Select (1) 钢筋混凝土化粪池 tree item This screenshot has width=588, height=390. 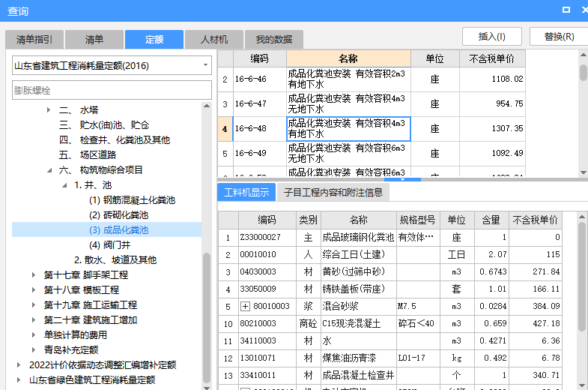[x=132, y=200]
